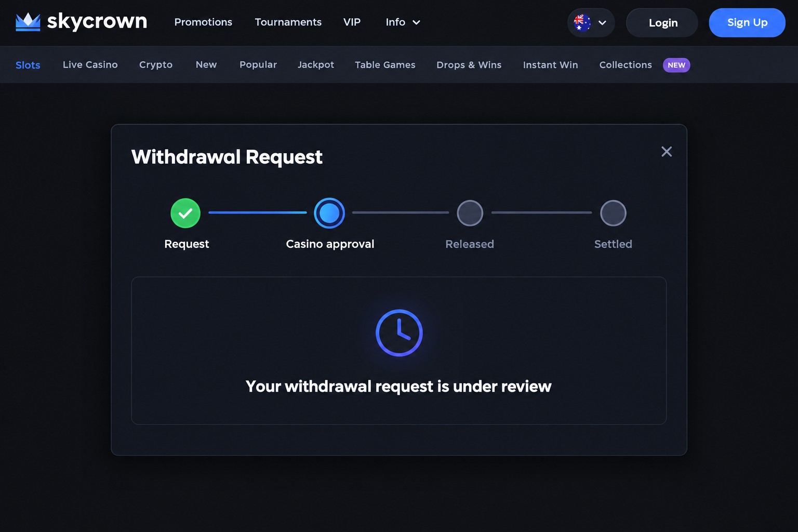Open the Jackpot category
The width and height of the screenshot is (798, 532).
pyautogui.click(x=316, y=65)
